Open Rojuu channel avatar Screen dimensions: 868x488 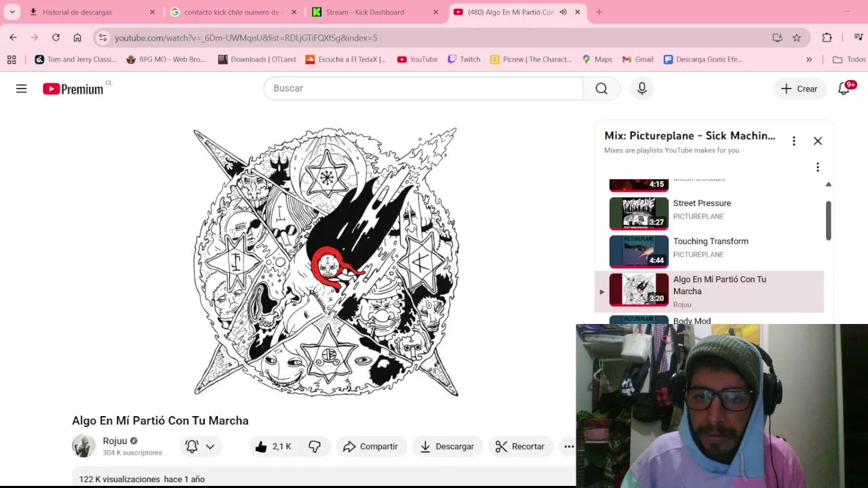[84, 446]
